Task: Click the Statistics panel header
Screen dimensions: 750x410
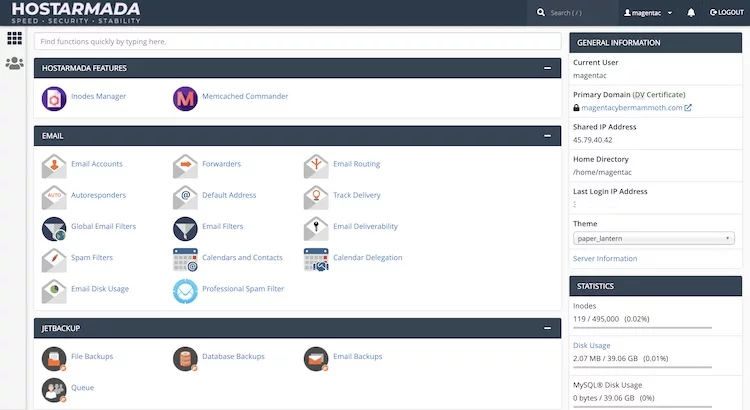Action: tap(655, 286)
